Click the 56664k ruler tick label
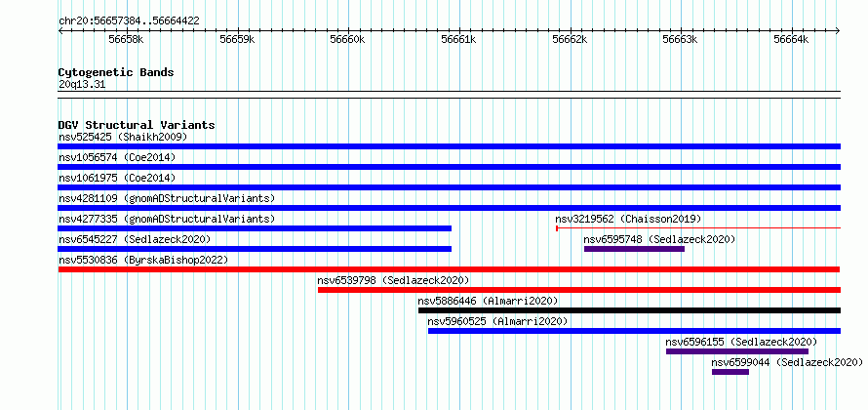Viewport: 868px width, 410px height. pos(792,40)
